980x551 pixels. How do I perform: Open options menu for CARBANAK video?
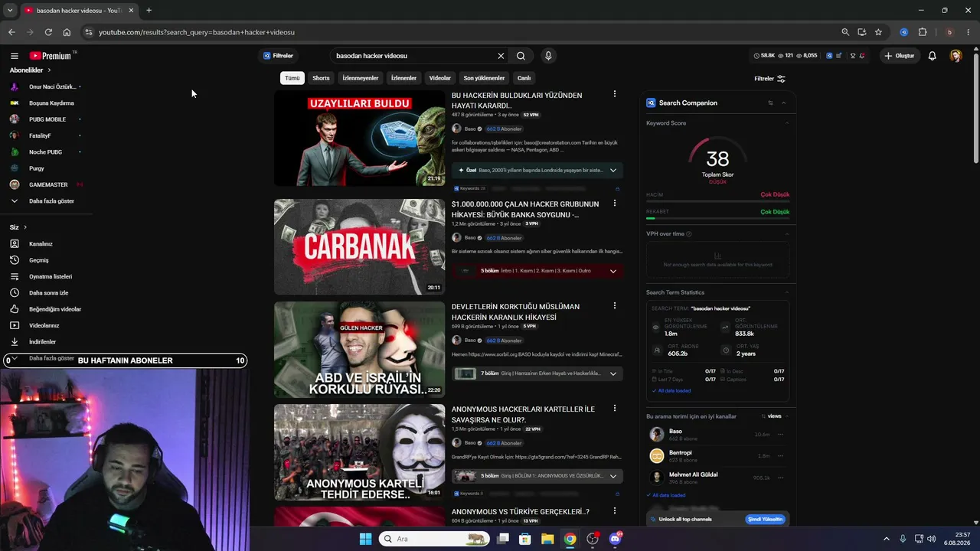(x=614, y=204)
